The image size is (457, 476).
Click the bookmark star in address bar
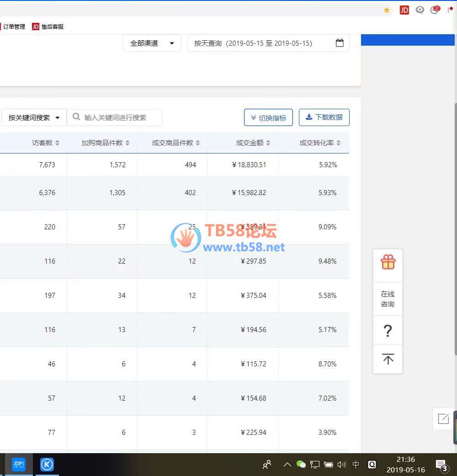pos(387,10)
